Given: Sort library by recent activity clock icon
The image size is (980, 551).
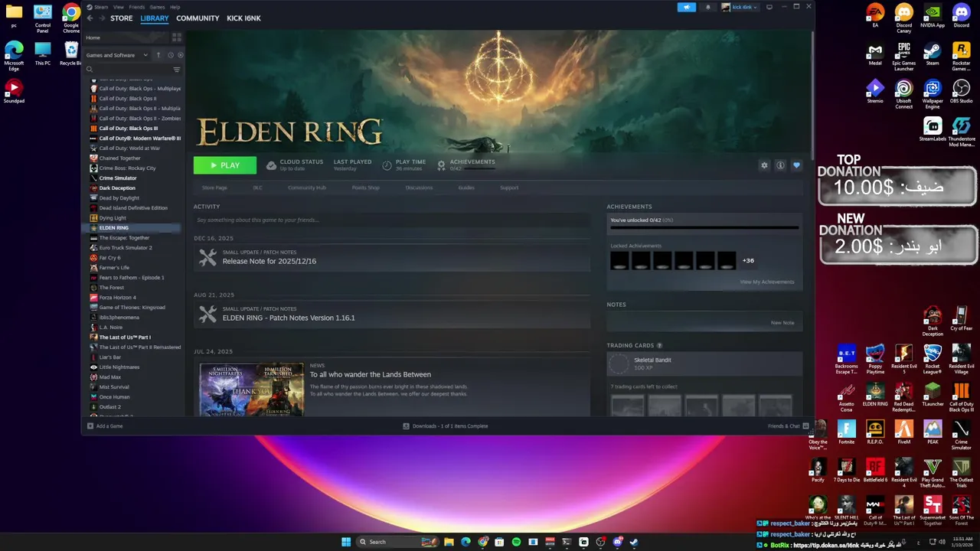Looking at the screenshot, I should (x=170, y=55).
